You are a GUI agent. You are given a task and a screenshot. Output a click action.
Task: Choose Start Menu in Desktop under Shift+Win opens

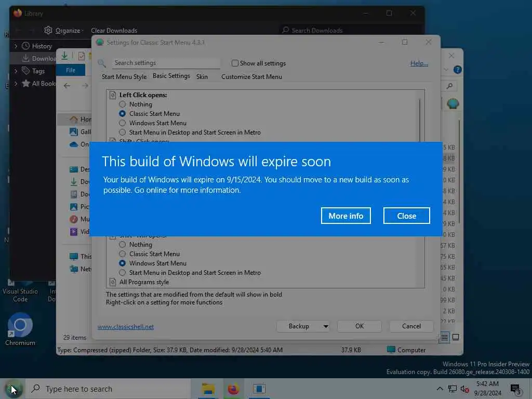[123, 272]
